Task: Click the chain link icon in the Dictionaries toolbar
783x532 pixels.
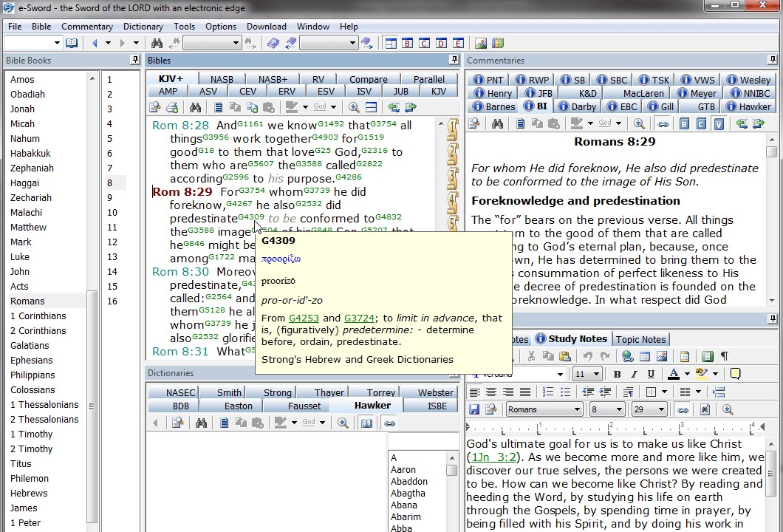Action: pos(390,423)
